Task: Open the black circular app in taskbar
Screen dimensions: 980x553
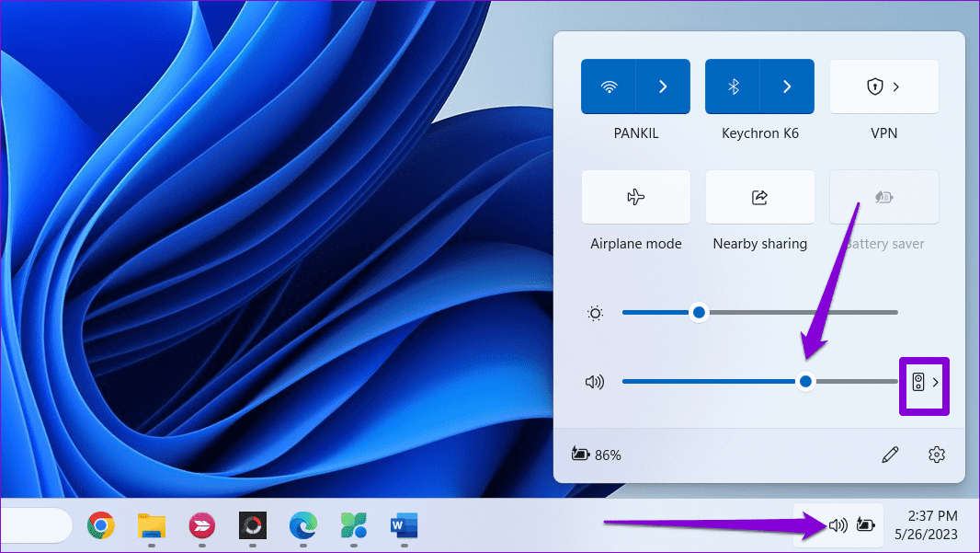Action: click(253, 525)
